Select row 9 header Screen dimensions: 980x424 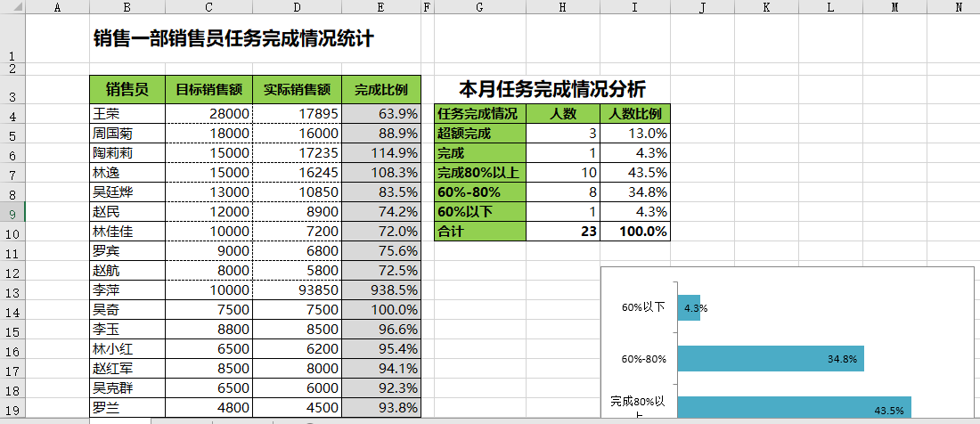pos(12,213)
